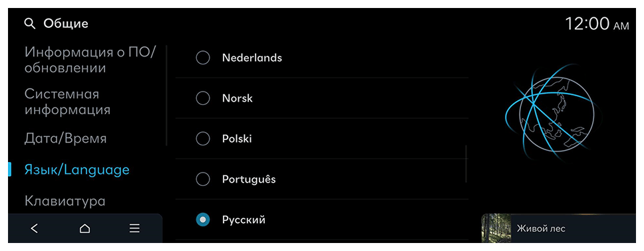Image resolution: width=644 pixels, height=251 pixels.
Task: Open the home screen icon
Action: pos(84,228)
